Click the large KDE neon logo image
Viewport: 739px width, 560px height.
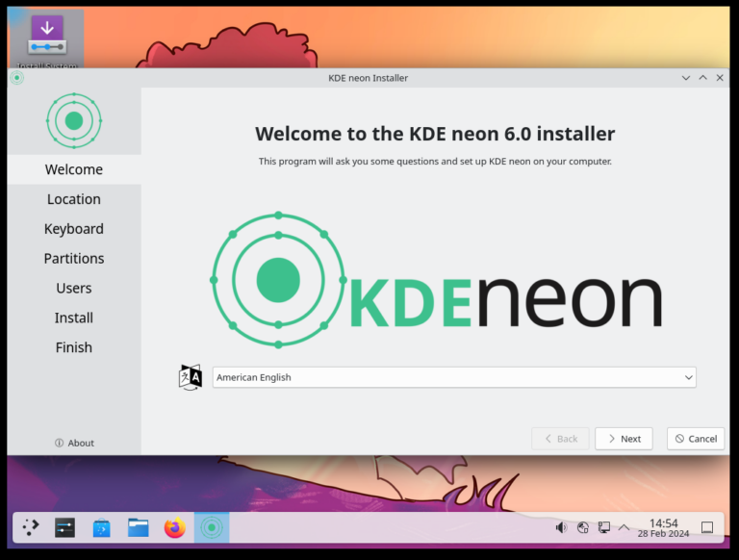coord(436,280)
